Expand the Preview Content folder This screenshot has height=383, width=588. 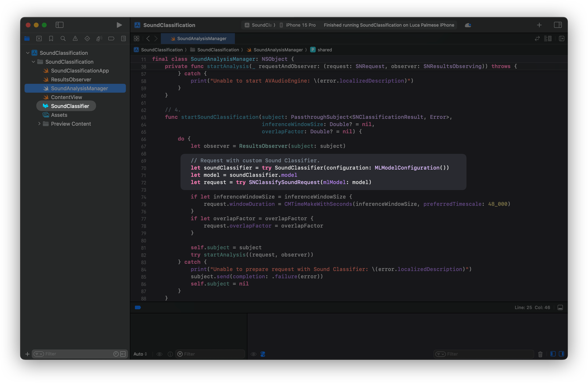pyautogui.click(x=39, y=124)
